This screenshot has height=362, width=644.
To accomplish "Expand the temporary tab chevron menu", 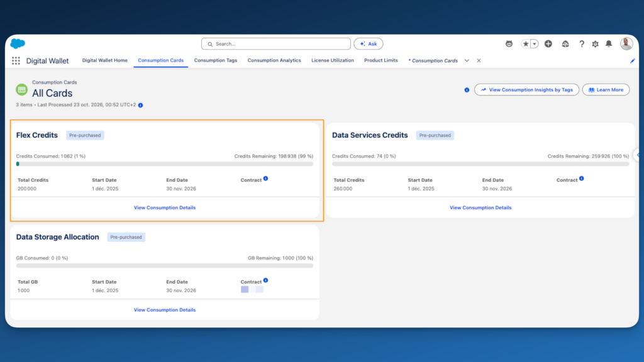I will tap(467, 61).
